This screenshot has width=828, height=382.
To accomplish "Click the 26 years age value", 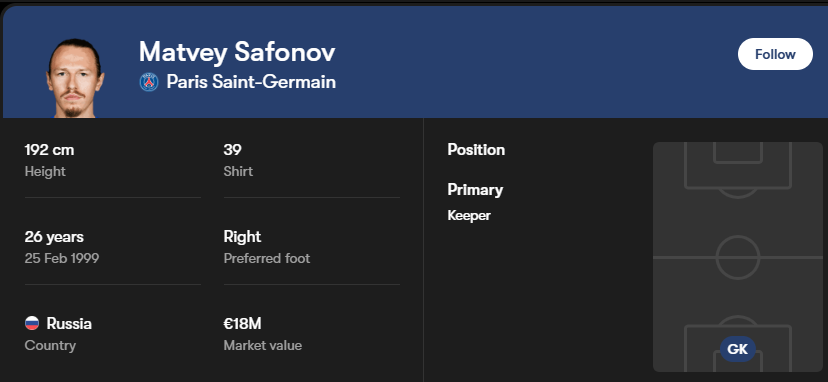I will (54, 237).
